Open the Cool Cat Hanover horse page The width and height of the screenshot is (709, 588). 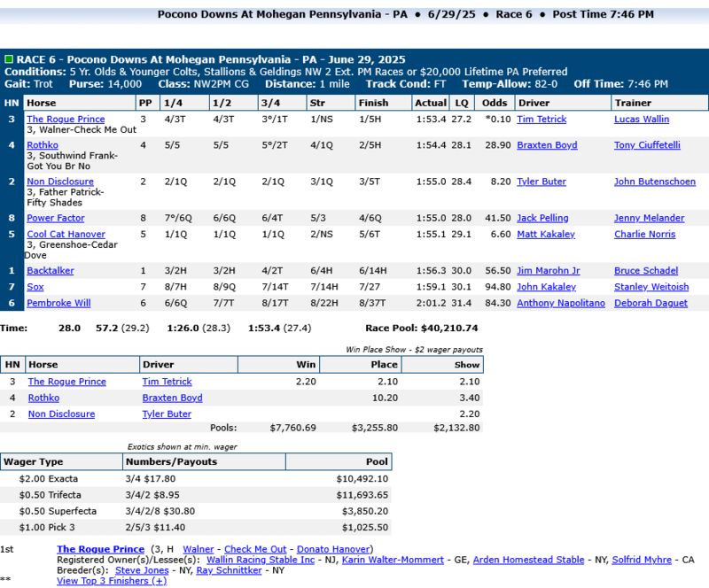coord(65,235)
